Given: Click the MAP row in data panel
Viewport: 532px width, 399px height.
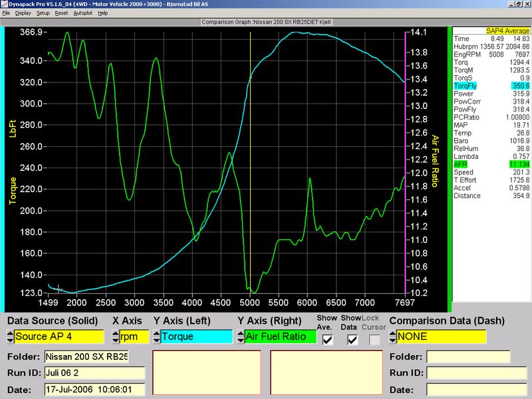Looking at the screenshot, I should [491, 125].
